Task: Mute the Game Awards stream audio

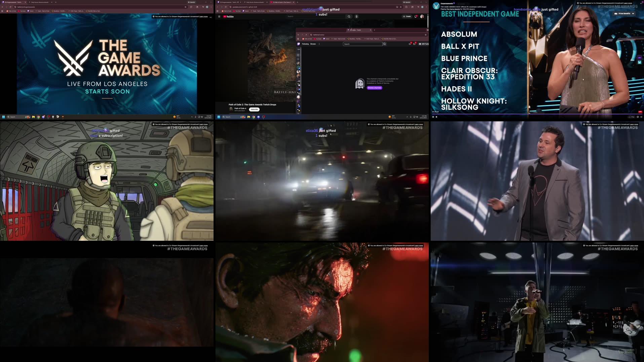Action: click(x=437, y=117)
